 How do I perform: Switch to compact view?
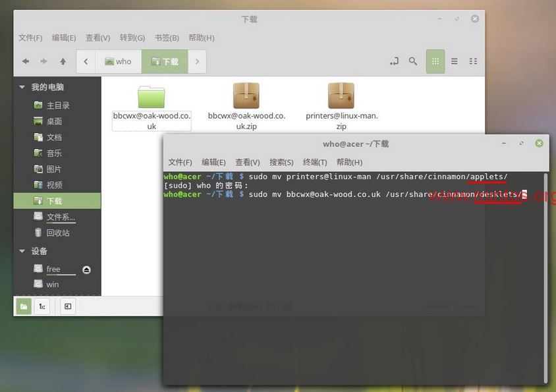(x=473, y=61)
